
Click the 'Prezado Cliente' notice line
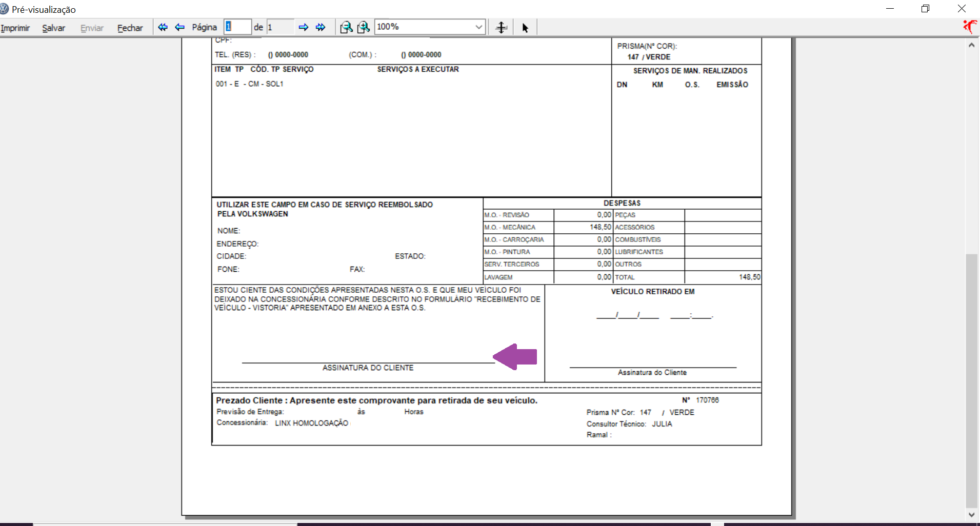pyautogui.click(x=376, y=400)
